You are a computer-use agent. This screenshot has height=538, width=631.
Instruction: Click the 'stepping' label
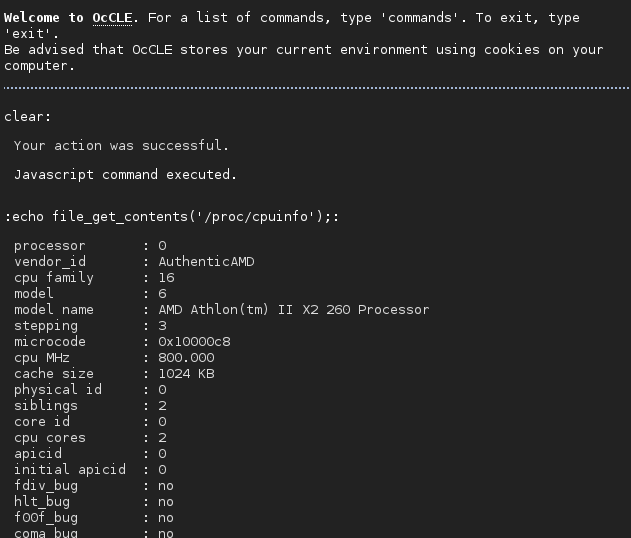(x=45, y=326)
